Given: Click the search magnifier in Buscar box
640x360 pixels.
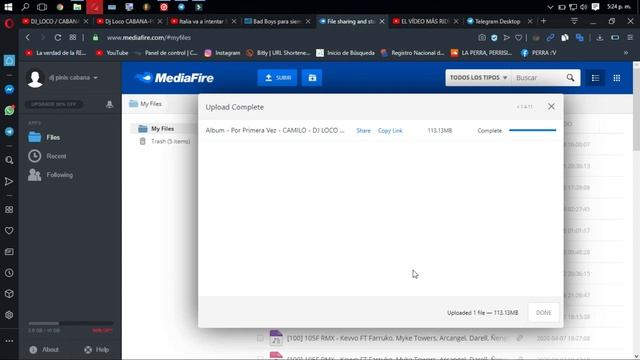Looking at the screenshot, I should point(570,78).
